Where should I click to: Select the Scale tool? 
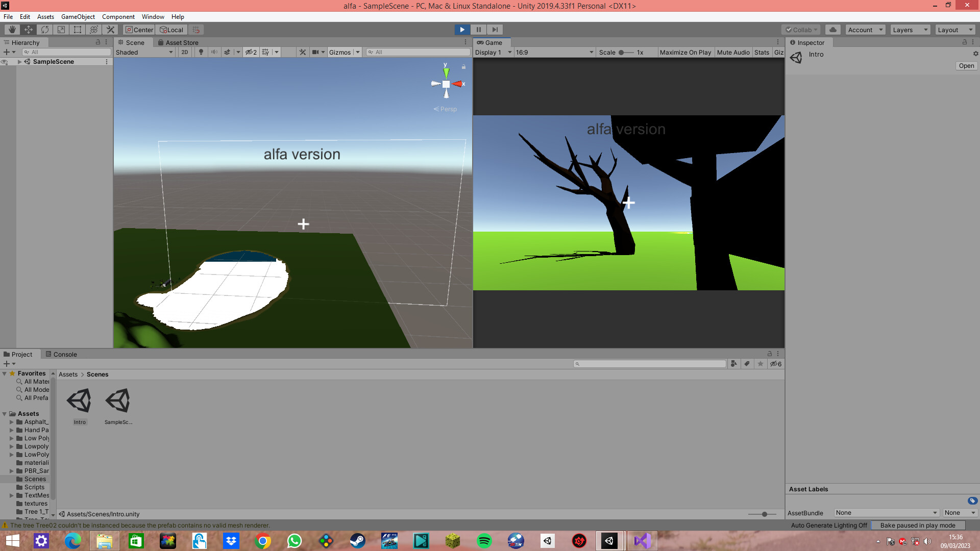click(x=61, y=30)
